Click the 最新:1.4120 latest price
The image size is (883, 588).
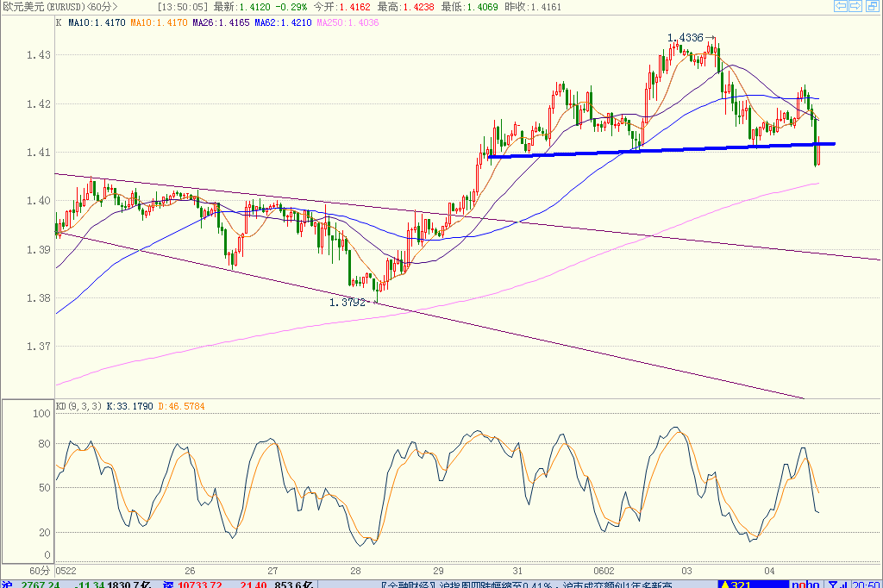tap(241, 7)
